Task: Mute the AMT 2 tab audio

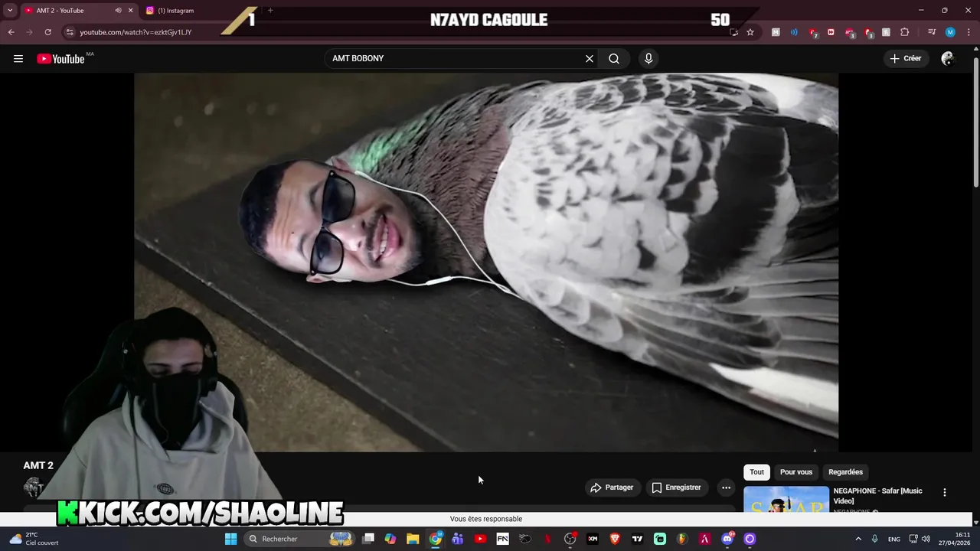Action: coord(118,11)
